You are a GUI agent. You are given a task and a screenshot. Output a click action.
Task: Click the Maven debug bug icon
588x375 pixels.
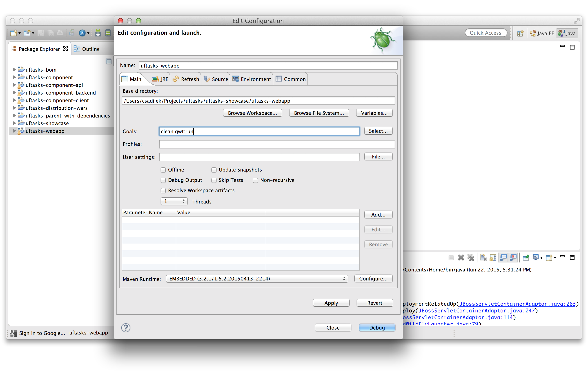coord(382,39)
